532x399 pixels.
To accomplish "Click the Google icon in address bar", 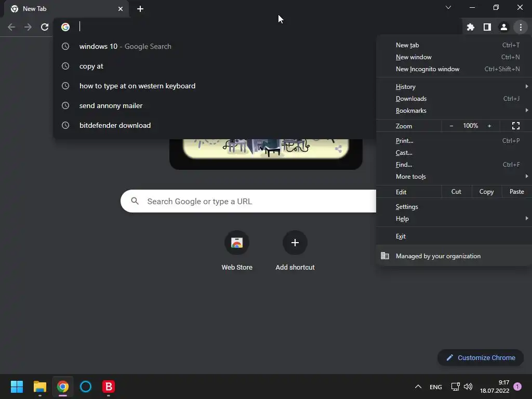I will pos(65,27).
